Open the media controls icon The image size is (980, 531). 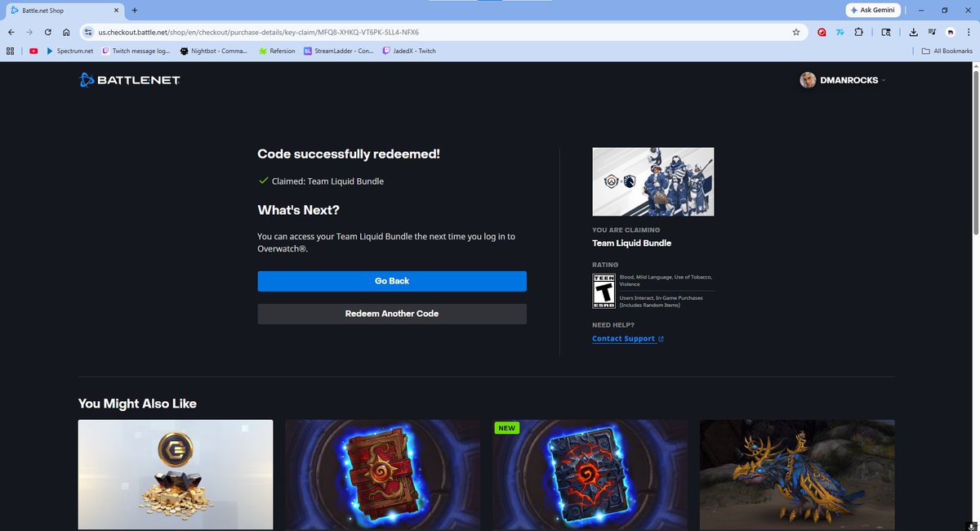(x=932, y=32)
